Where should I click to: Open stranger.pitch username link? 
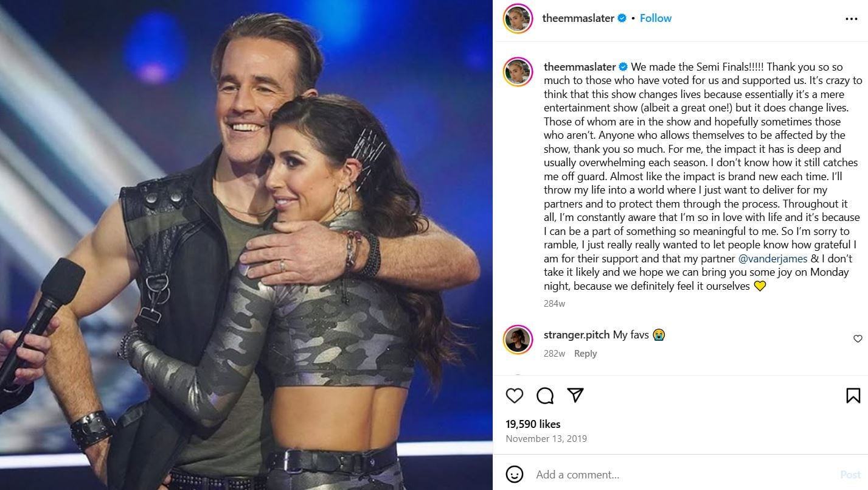577,335
